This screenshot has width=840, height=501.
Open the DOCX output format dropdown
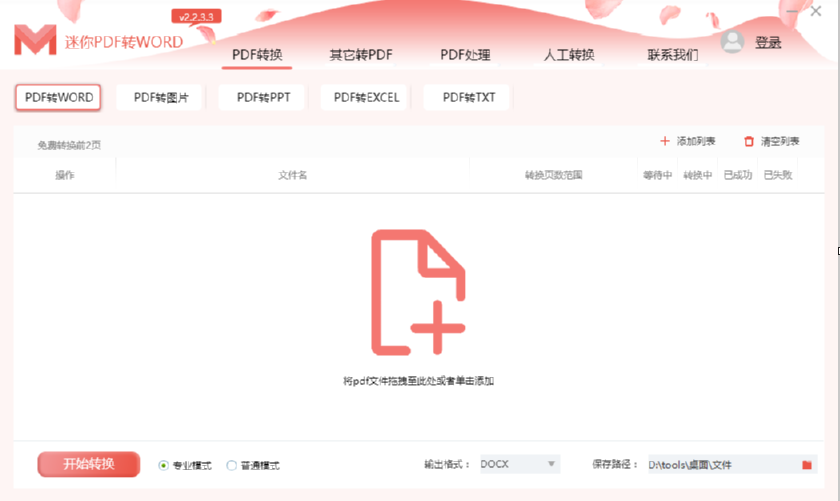tap(520, 464)
